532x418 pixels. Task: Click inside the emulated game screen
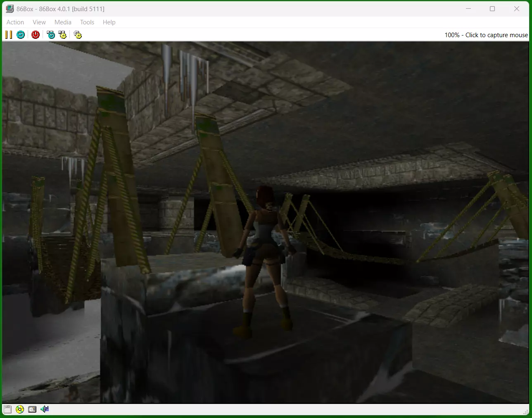[x=266, y=222]
